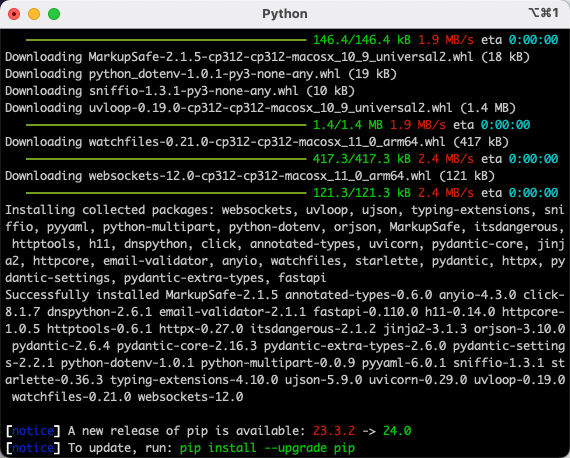Close the Python terminal window
This screenshot has height=458, width=570.
14,14
